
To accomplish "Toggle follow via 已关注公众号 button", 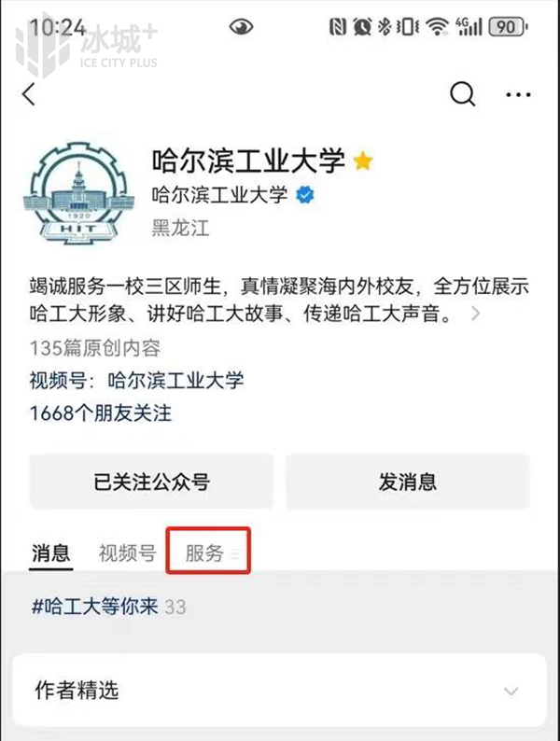I will (151, 482).
